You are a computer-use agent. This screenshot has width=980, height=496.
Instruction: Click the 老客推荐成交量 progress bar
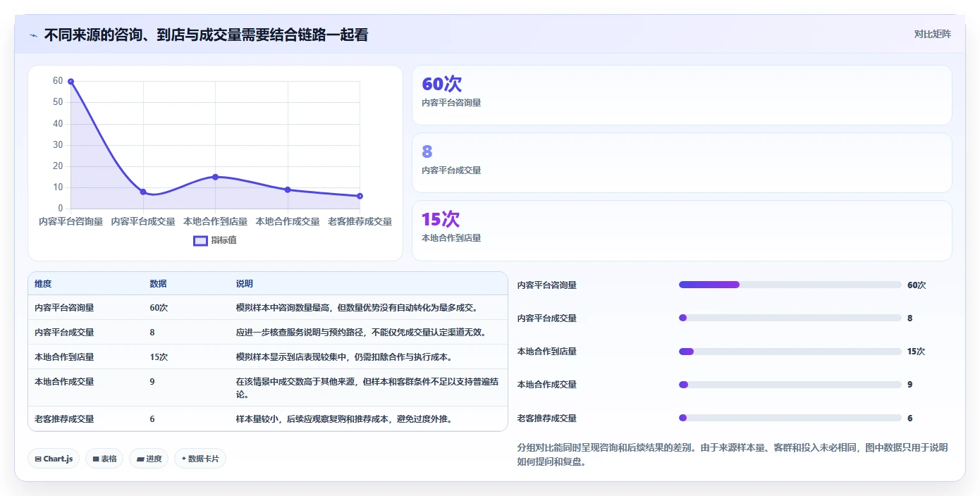790,418
